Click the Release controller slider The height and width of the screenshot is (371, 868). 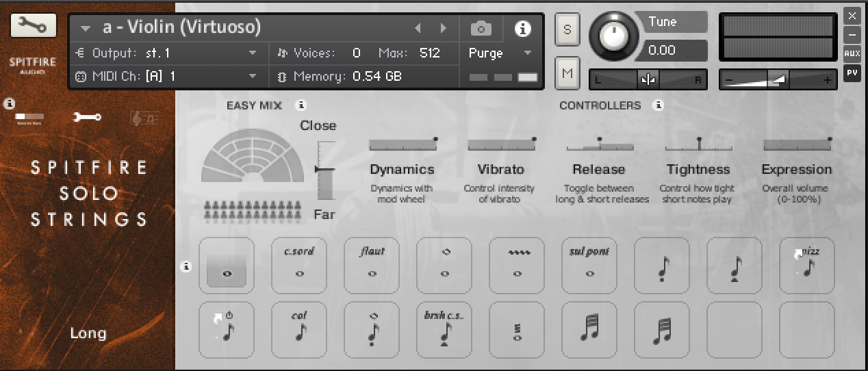[x=600, y=144]
